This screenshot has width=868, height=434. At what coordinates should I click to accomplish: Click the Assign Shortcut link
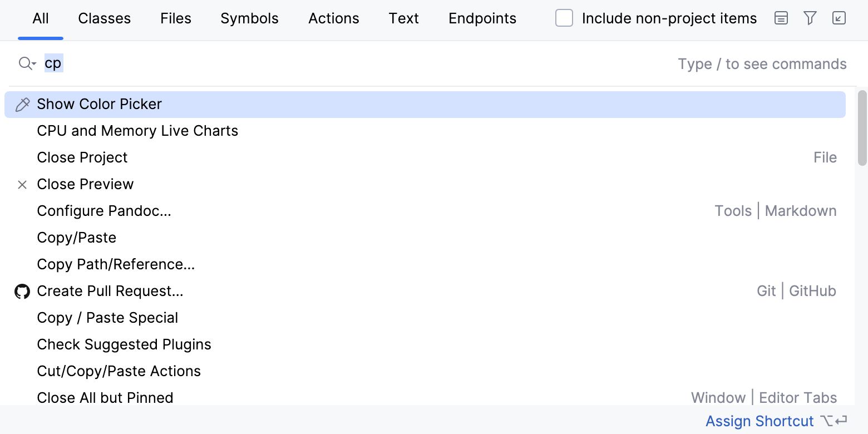tap(759, 421)
